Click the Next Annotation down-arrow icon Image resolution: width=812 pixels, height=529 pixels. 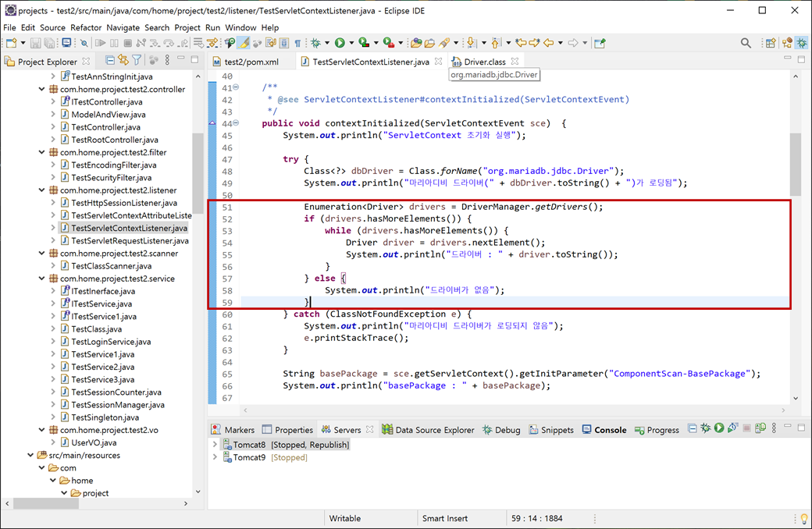pos(471,42)
